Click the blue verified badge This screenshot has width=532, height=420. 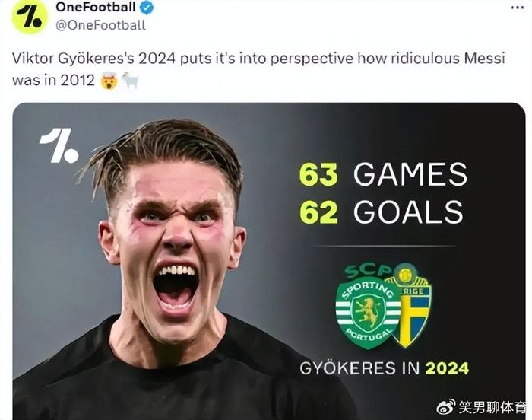click(x=147, y=8)
